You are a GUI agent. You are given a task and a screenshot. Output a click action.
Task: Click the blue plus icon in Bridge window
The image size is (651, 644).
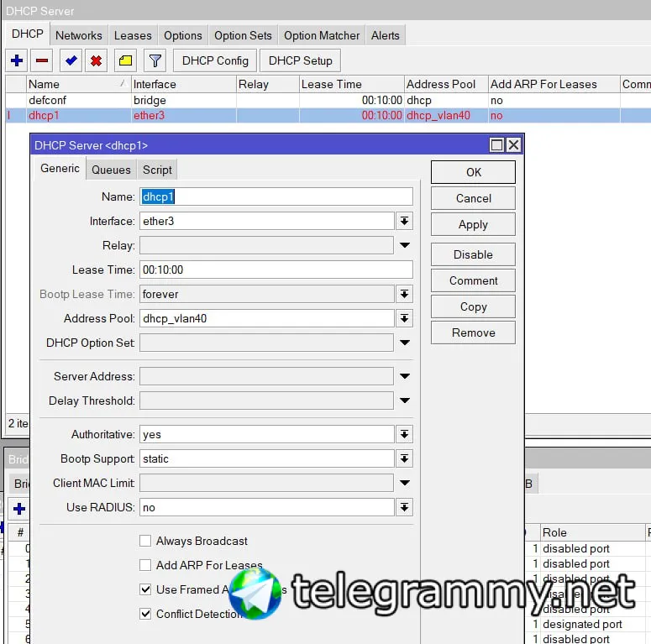click(19, 508)
